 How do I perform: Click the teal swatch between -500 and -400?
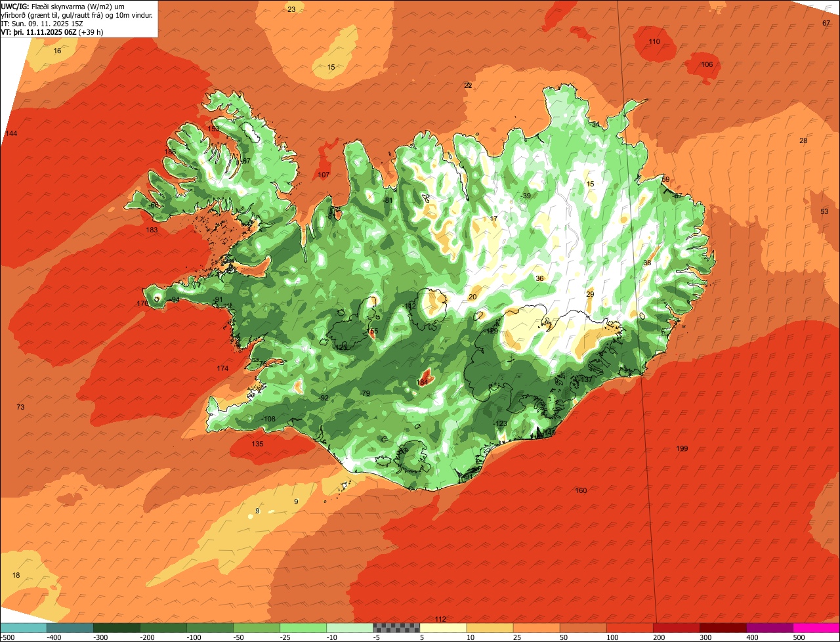point(23,628)
